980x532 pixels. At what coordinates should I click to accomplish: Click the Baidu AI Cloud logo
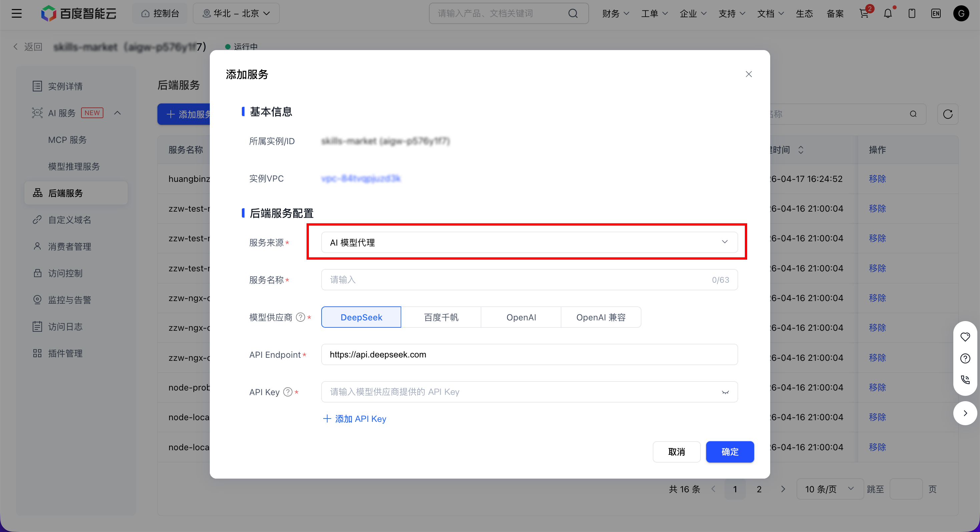click(x=79, y=14)
